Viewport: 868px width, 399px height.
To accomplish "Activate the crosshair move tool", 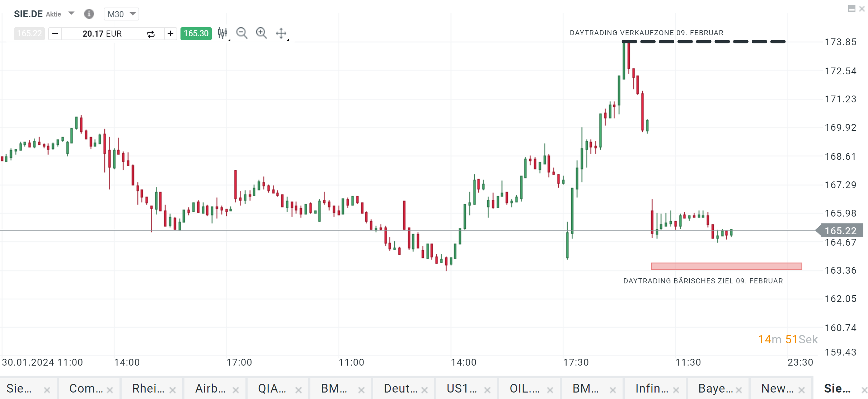I will click(x=281, y=33).
